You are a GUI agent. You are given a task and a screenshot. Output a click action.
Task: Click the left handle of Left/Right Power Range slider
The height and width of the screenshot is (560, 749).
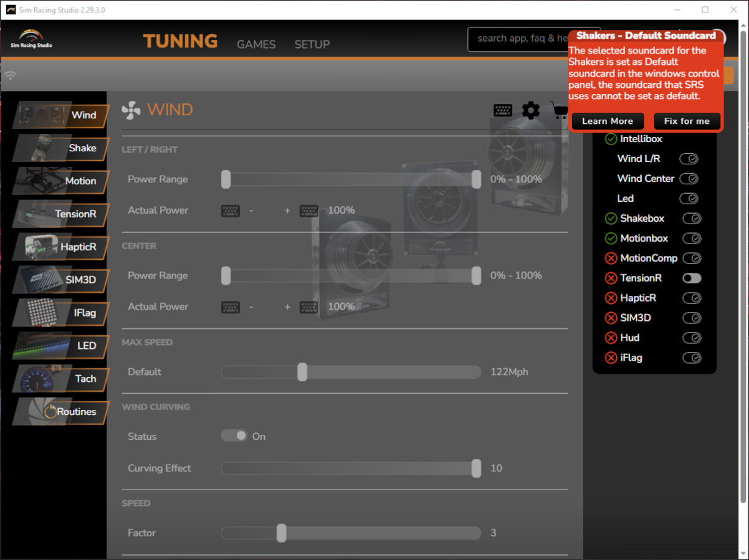click(x=226, y=179)
